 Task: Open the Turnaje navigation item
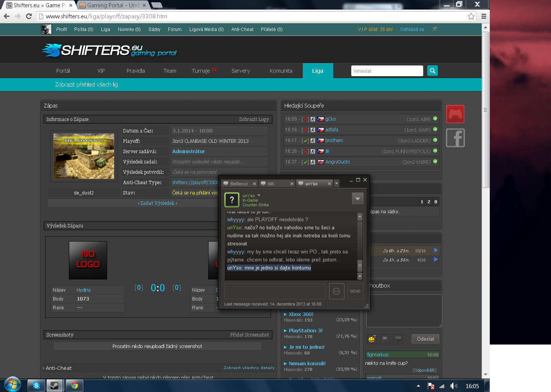(201, 71)
